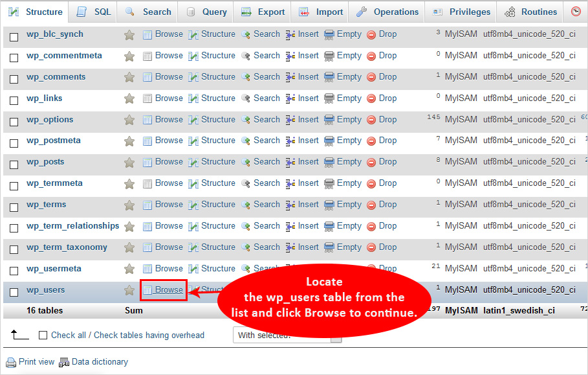
Task: Click the Search icon for wp_terms row
Action: pyautogui.click(x=246, y=205)
